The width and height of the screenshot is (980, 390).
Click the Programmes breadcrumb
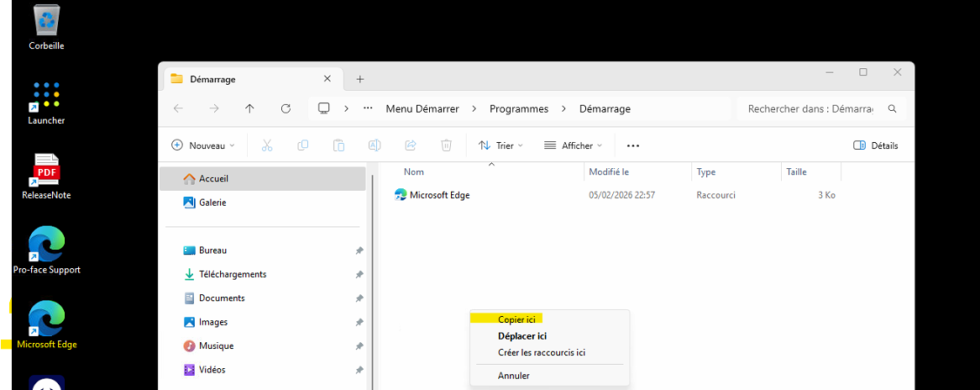click(x=519, y=108)
